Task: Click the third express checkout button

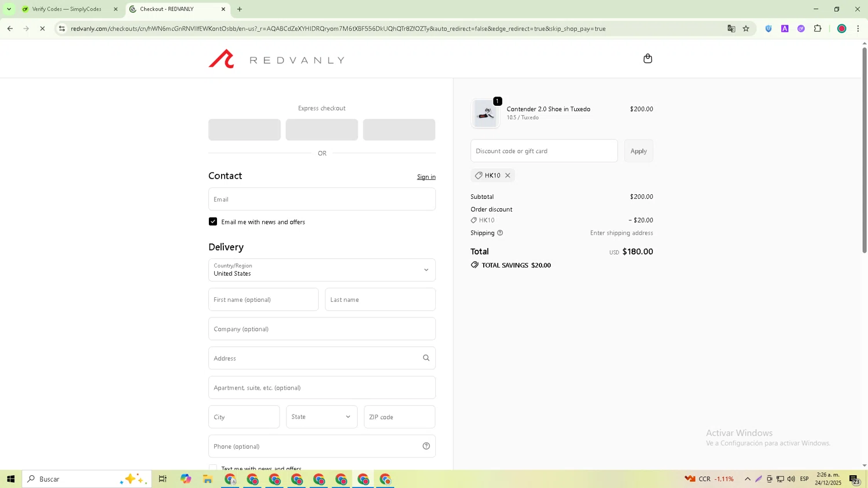Action: (x=399, y=130)
